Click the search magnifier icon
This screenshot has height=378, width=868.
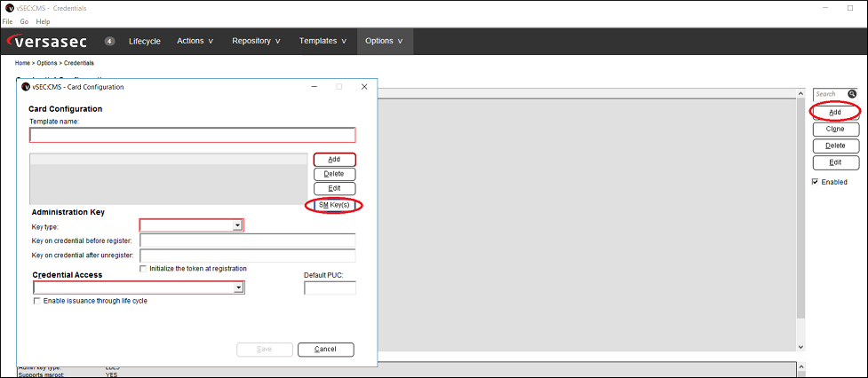(x=851, y=94)
